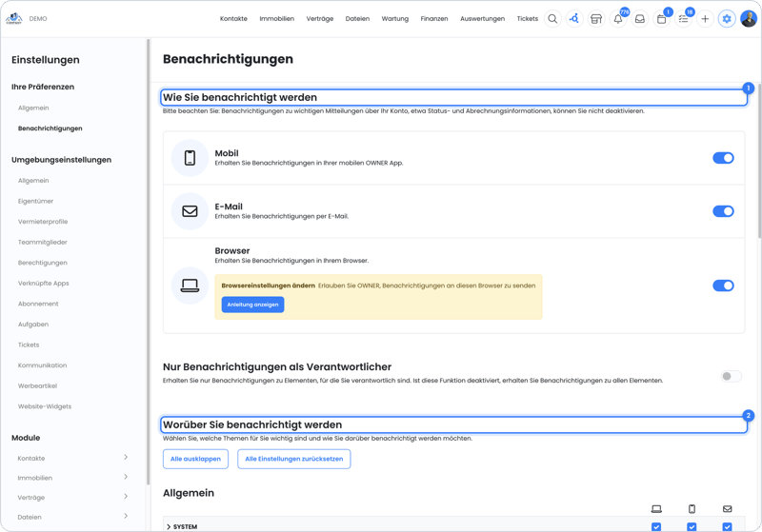Uncheck SYSTEM mobile checkbox

point(692,526)
